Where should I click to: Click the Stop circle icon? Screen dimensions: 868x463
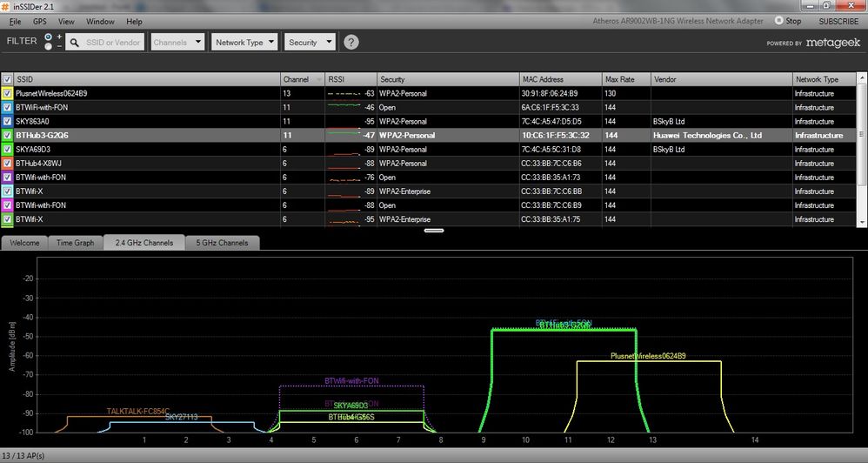(x=779, y=21)
